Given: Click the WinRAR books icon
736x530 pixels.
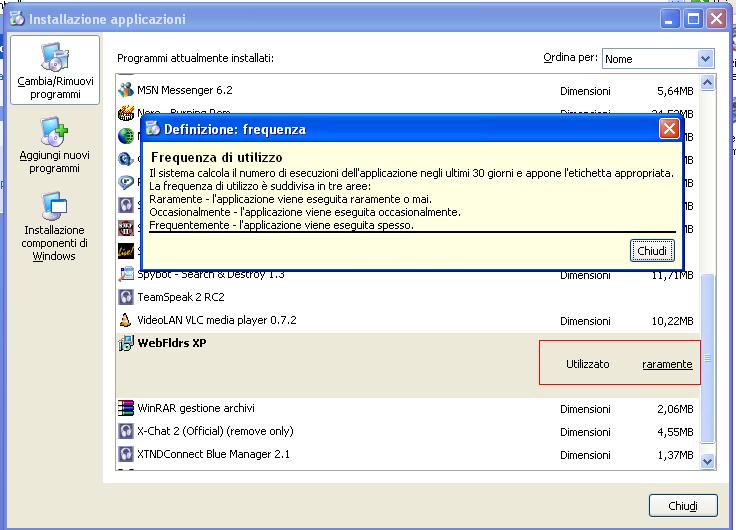Looking at the screenshot, I should click(126, 408).
